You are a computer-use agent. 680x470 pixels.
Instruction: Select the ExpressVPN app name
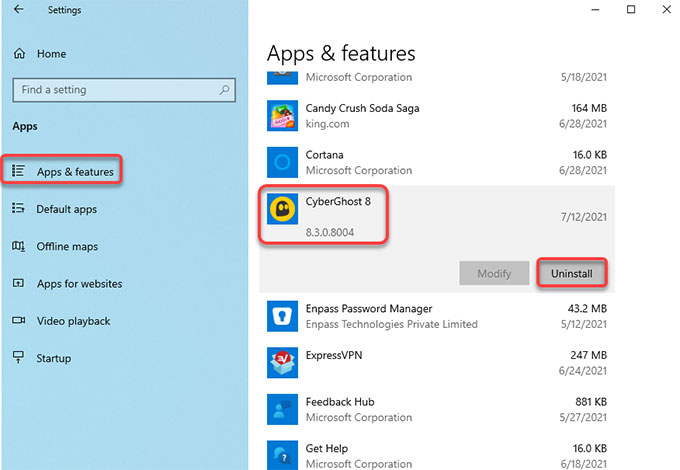(333, 355)
